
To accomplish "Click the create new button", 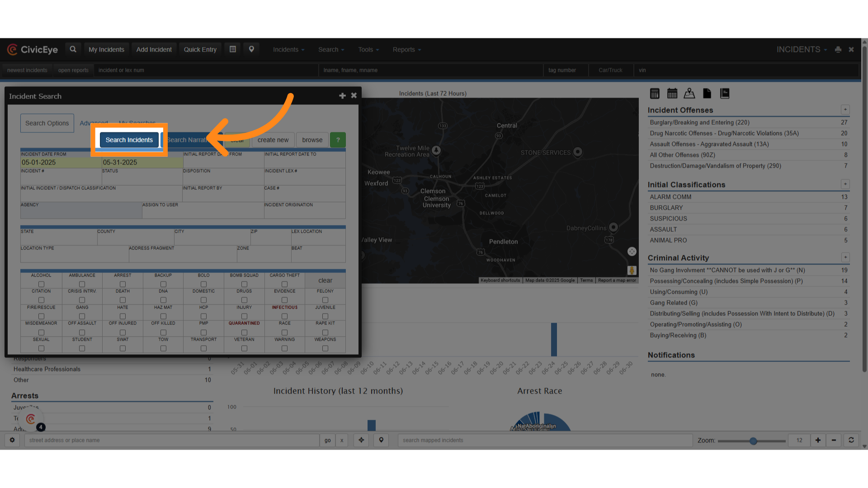I will pos(273,140).
